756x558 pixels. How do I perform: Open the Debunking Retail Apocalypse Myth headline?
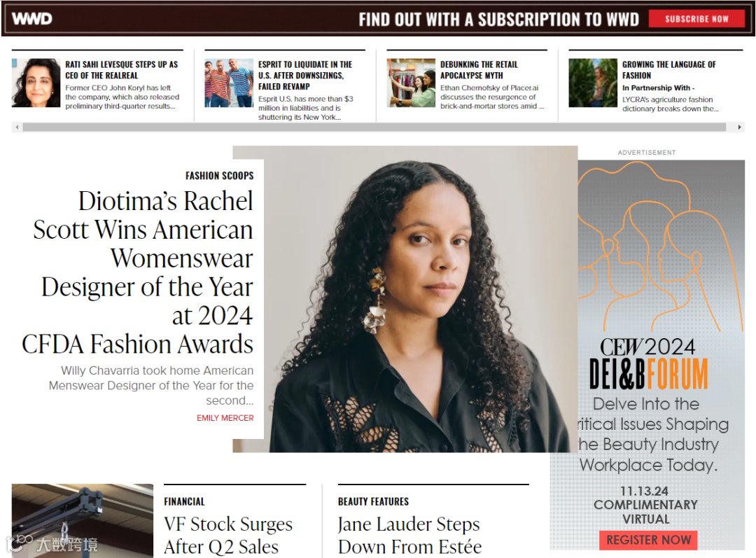479,70
